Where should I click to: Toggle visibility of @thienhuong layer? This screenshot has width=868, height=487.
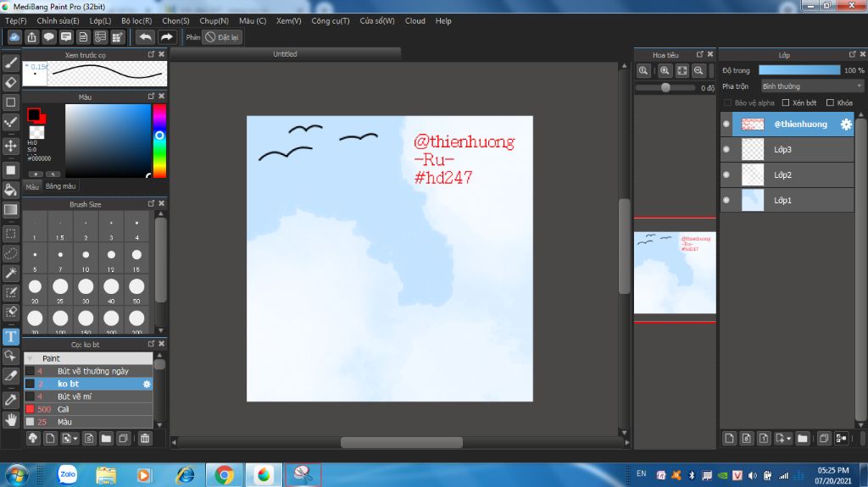click(726, 124)
